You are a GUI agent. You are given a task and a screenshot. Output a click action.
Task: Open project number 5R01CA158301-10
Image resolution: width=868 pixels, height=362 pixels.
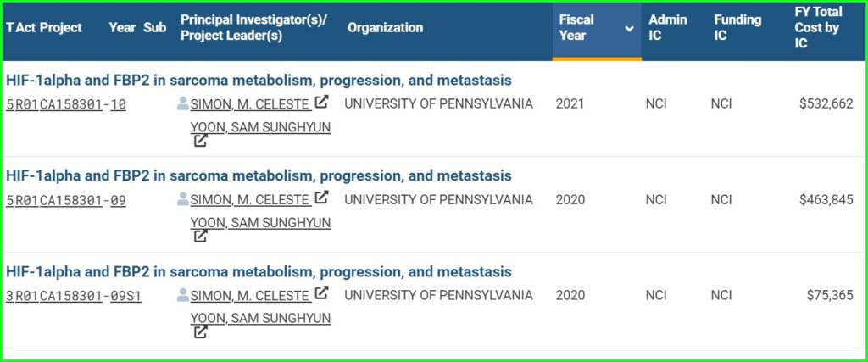pyautogui.click(x=66, y=104)
